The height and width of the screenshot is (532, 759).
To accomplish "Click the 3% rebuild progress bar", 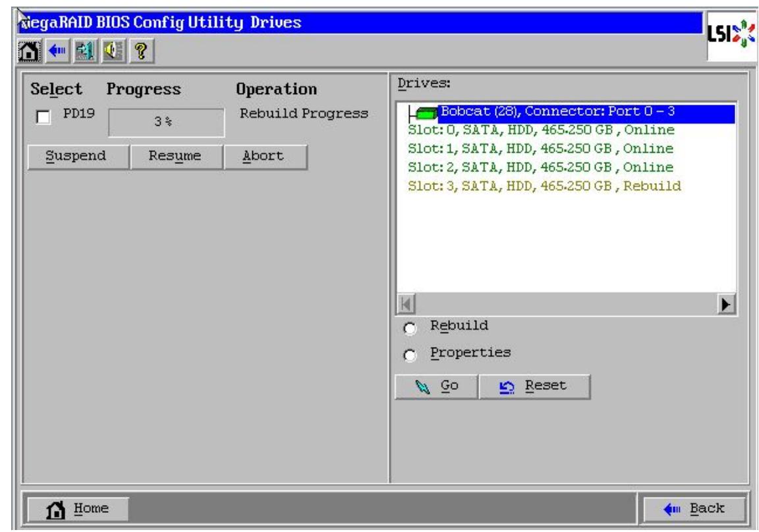I will (166, 122).
